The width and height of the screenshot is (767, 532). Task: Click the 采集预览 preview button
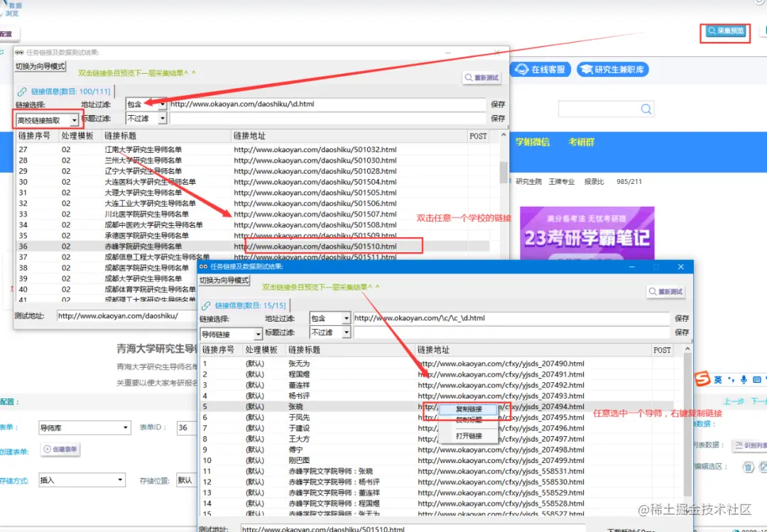(726, 31)
